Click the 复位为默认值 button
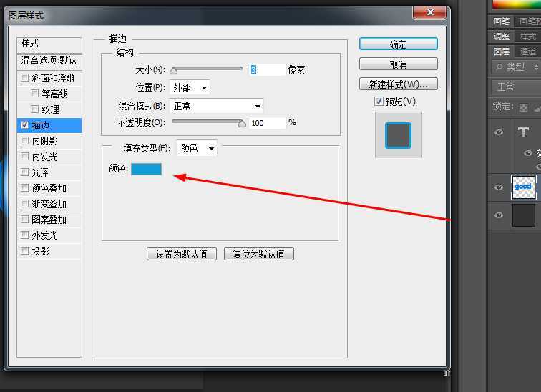541x392 pixels. click(x=259, y=254)
